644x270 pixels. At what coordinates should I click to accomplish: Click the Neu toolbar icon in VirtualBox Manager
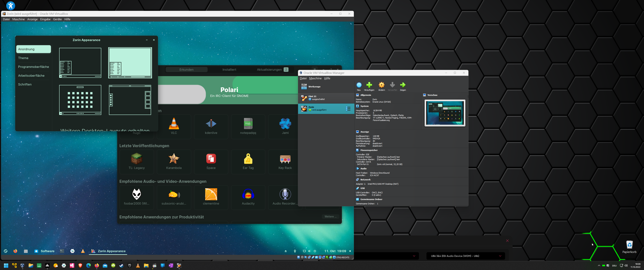click(x=359, y=85)
